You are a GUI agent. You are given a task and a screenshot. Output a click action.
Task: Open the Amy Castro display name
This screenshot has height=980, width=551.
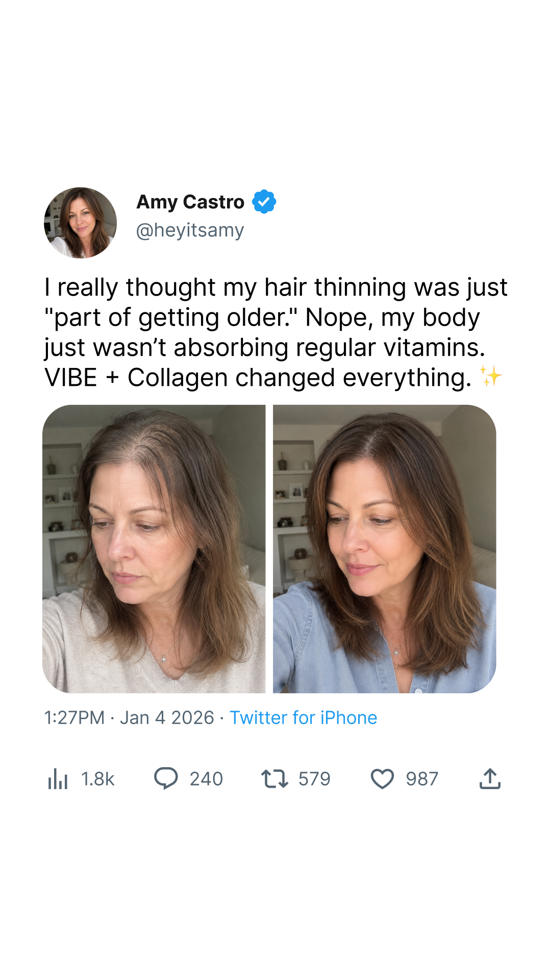point(190,202)
